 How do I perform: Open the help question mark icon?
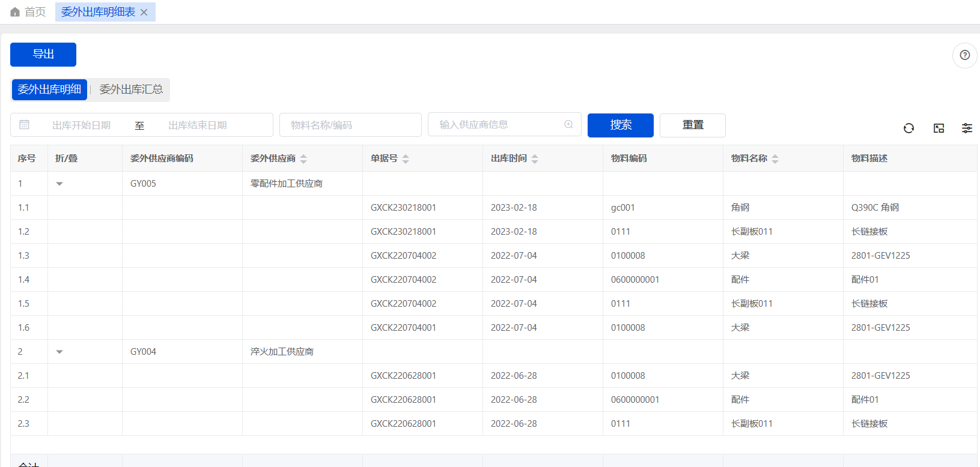click(x=965, y=55)
